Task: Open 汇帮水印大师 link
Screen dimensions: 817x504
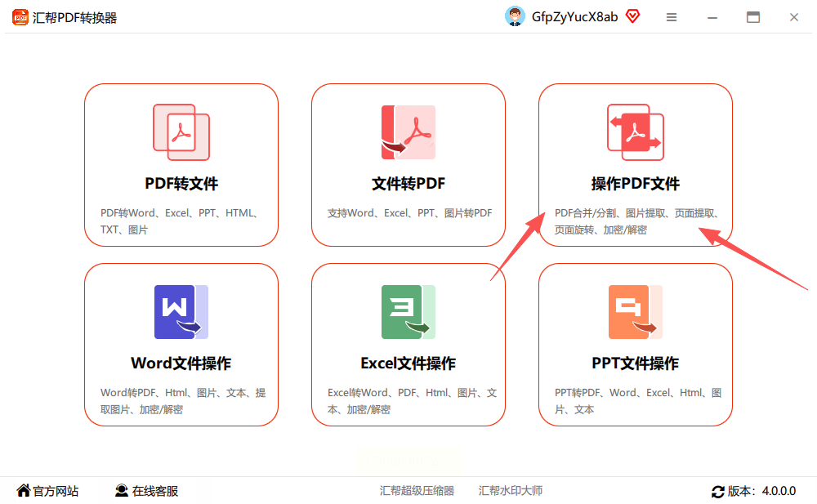Action: 511,490
